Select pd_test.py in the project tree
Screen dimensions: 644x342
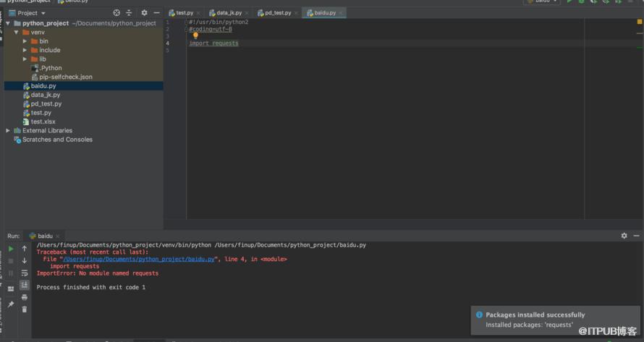pos(46,104)
